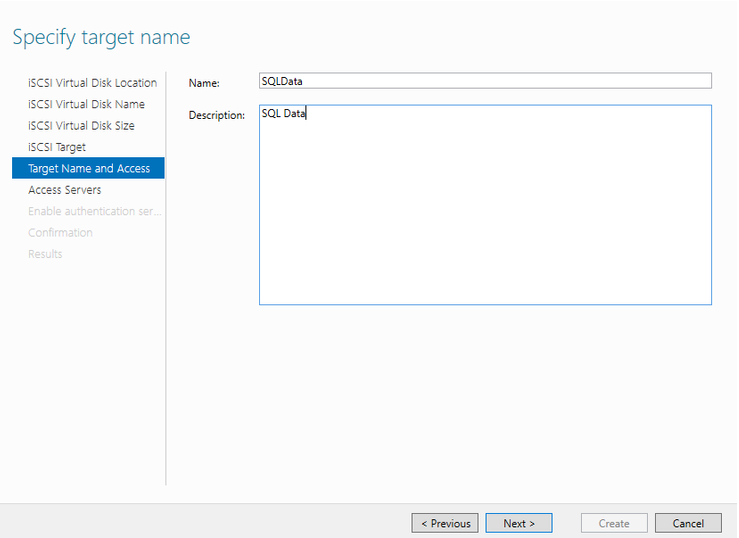Click the empty footer left of Previous
Image resolution: width=739 pixels, height=538 pixels.
(200, 522)
